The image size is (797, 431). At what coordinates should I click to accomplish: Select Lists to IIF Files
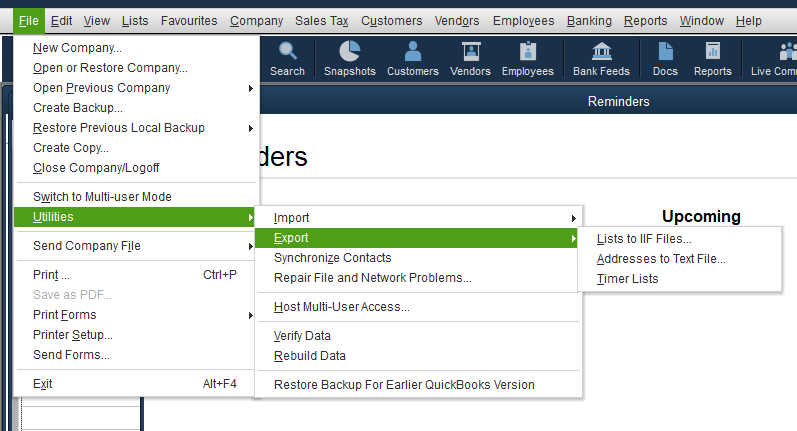point(644,239)
